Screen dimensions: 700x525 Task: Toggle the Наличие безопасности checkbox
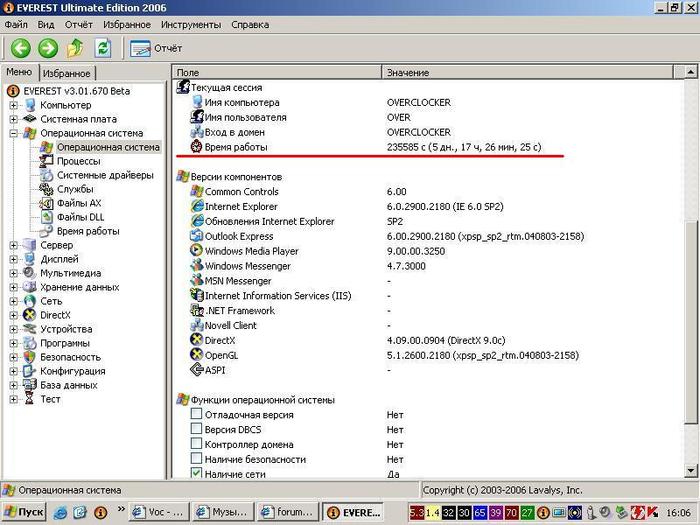coord(196,459)
